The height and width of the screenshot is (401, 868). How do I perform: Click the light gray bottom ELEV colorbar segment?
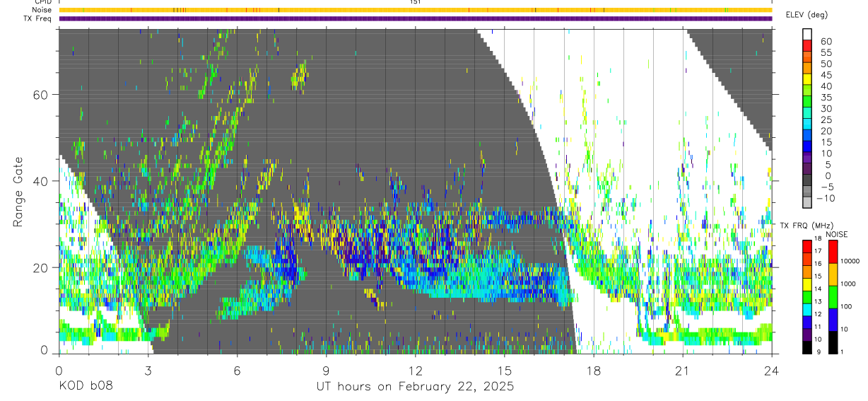coord(807,202)
